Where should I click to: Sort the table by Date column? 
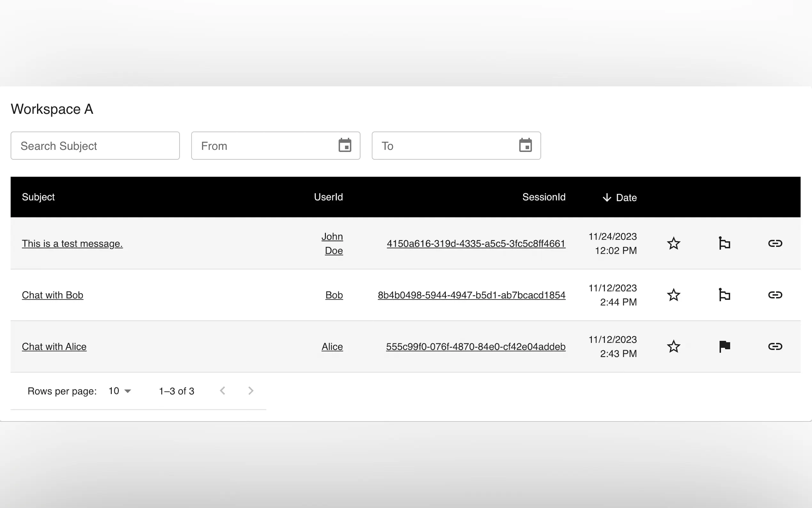tap(626, 197)
